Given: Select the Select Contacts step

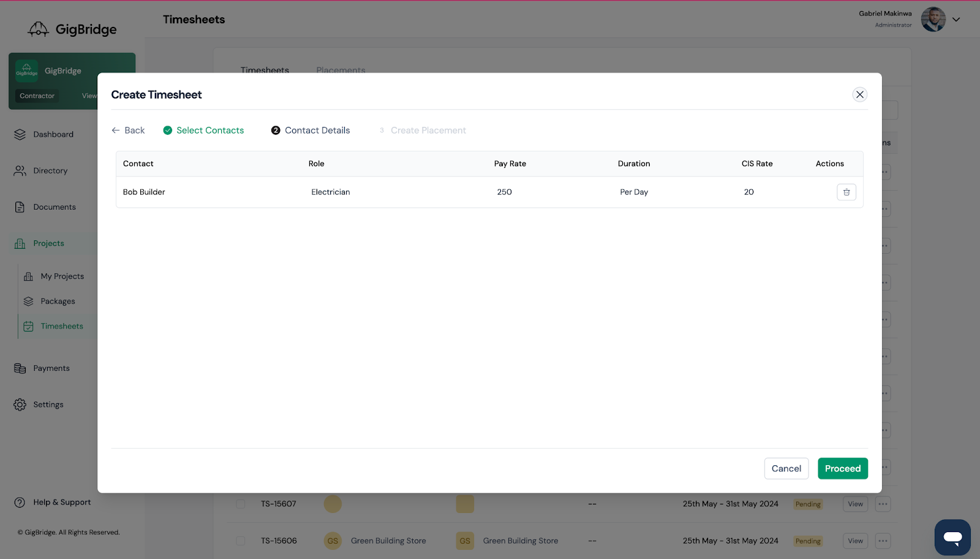Looking at the screenshot, I should click(x=203, y=131).
